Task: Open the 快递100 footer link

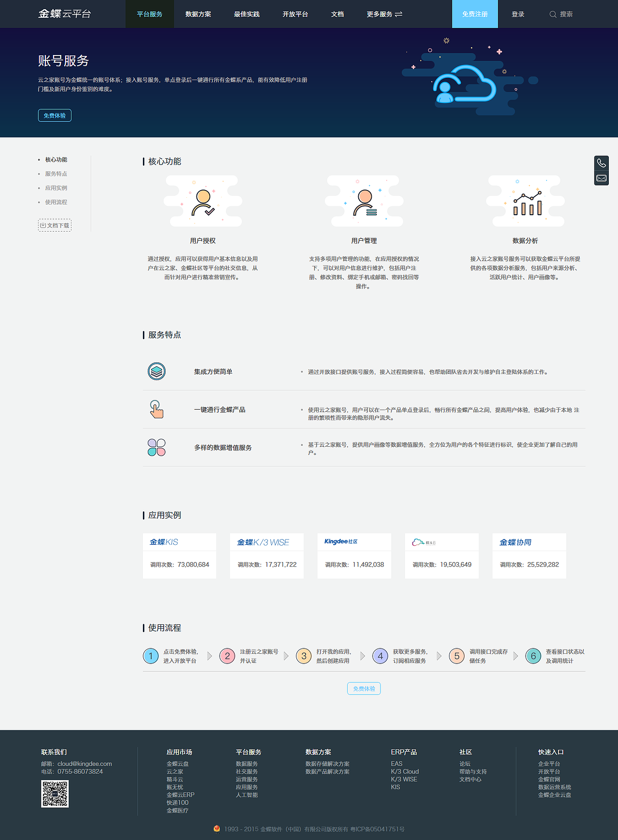Action: pyautogui.click(x=178, y=802)
